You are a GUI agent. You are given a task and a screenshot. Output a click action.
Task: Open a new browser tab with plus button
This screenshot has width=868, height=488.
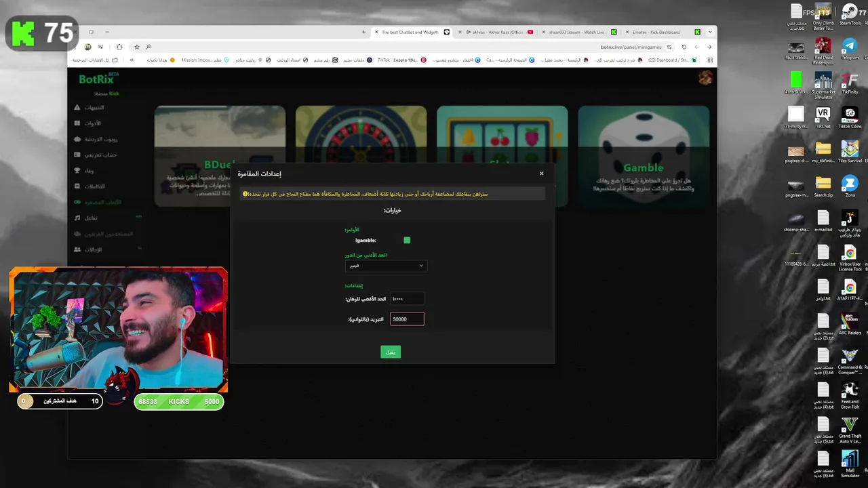click(x=363, y=32)
